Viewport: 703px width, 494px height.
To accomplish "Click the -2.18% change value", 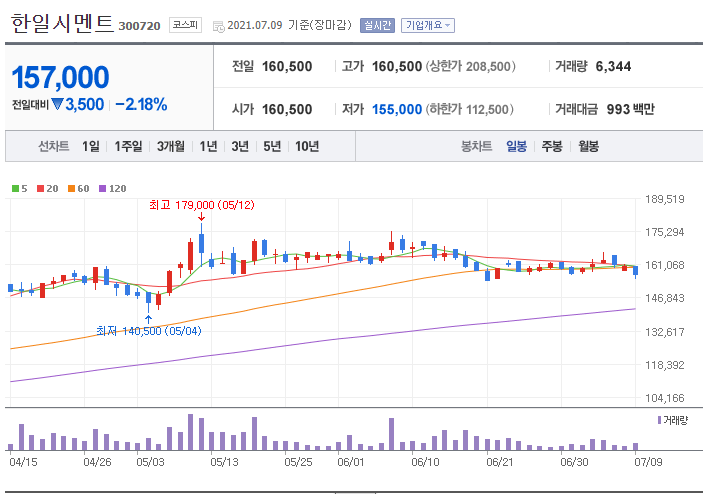I will pos(141,104).
